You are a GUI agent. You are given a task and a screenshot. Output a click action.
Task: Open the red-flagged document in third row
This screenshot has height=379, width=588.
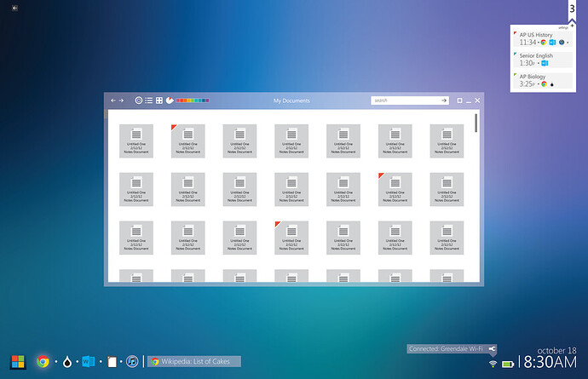[x=291, y=238]
